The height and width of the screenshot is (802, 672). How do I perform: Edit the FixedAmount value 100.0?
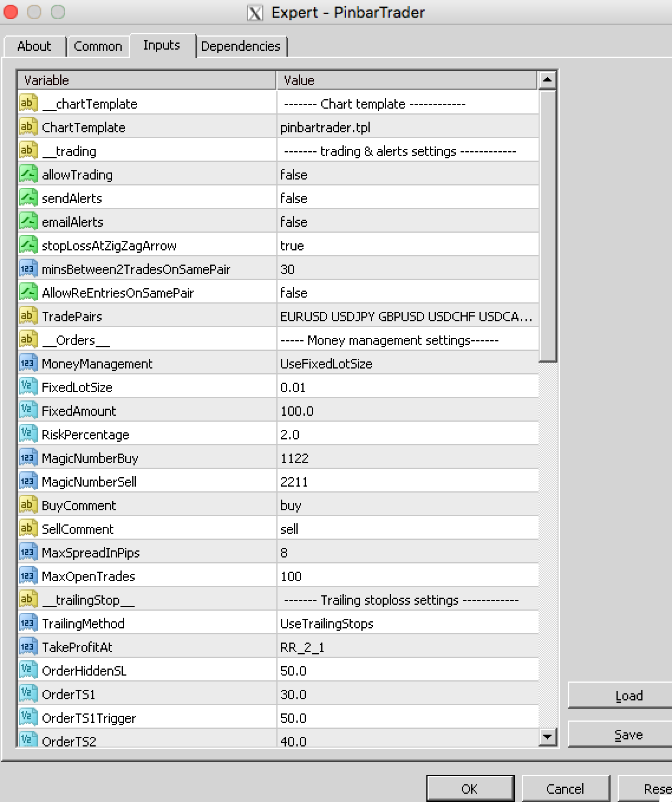click(407, 410)
